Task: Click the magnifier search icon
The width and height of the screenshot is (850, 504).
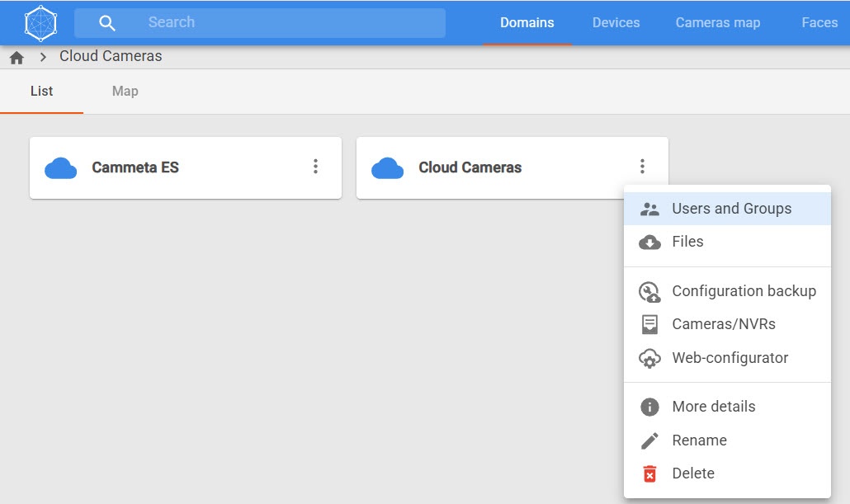Action: 107,23
